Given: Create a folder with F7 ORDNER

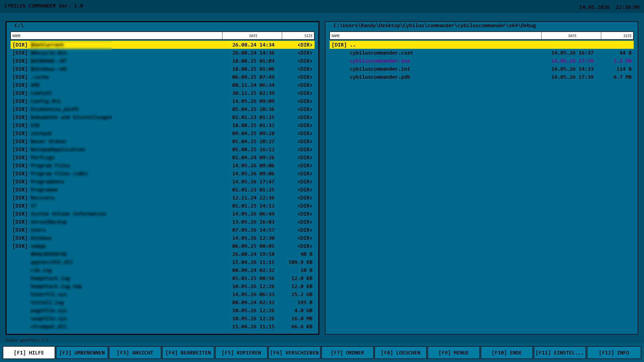Looking at the screenshot, I should pyautogui.click(x=348, y=352).
